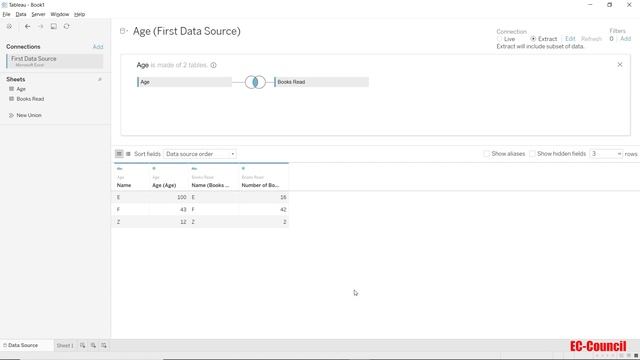Open the File menu
640x360 pixels.
point(6,14)
